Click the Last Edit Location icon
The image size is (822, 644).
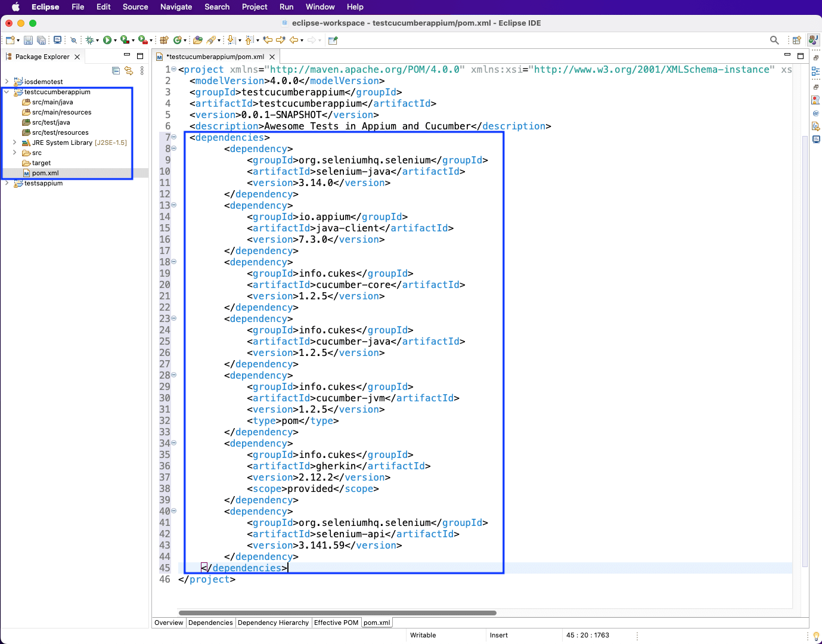point(266,40)
